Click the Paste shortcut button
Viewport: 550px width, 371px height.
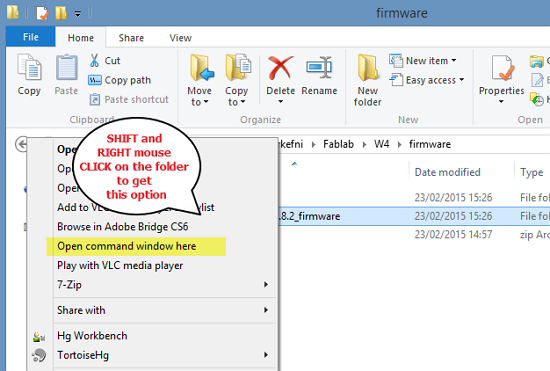pos(129,99)
